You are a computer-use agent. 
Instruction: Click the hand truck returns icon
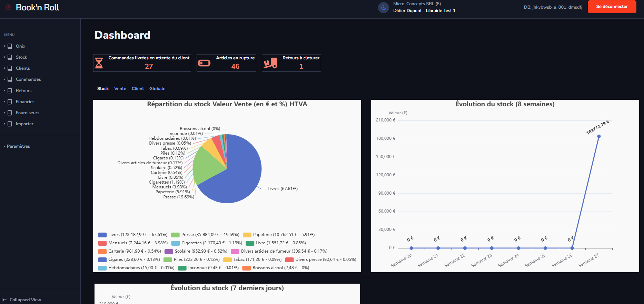point(270,63)
